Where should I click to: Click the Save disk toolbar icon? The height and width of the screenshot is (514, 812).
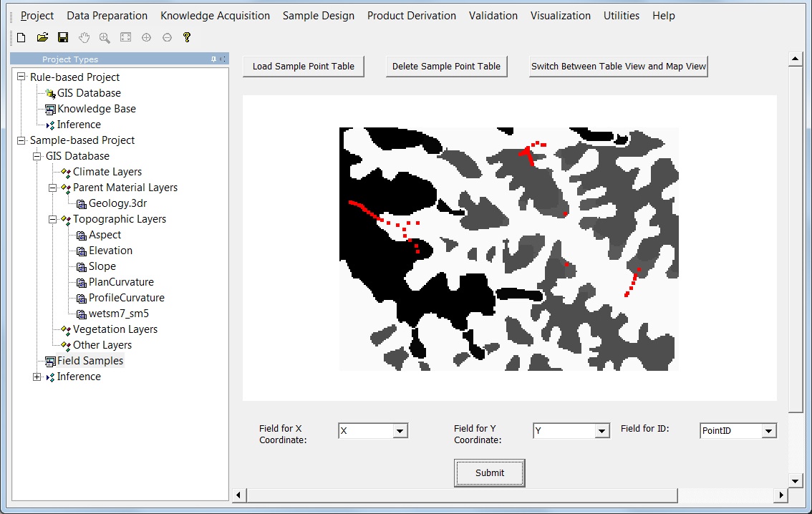[63, 37]
